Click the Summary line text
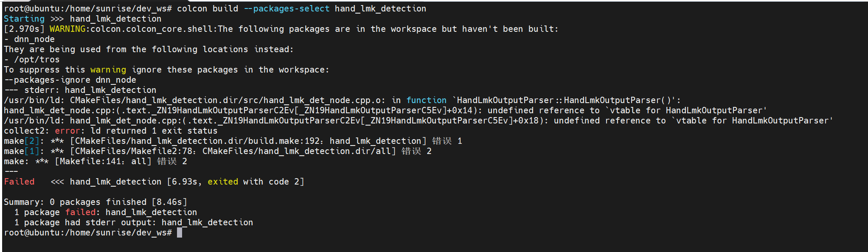The width and height of the screenshot is (868, 252). pos(95,202)
